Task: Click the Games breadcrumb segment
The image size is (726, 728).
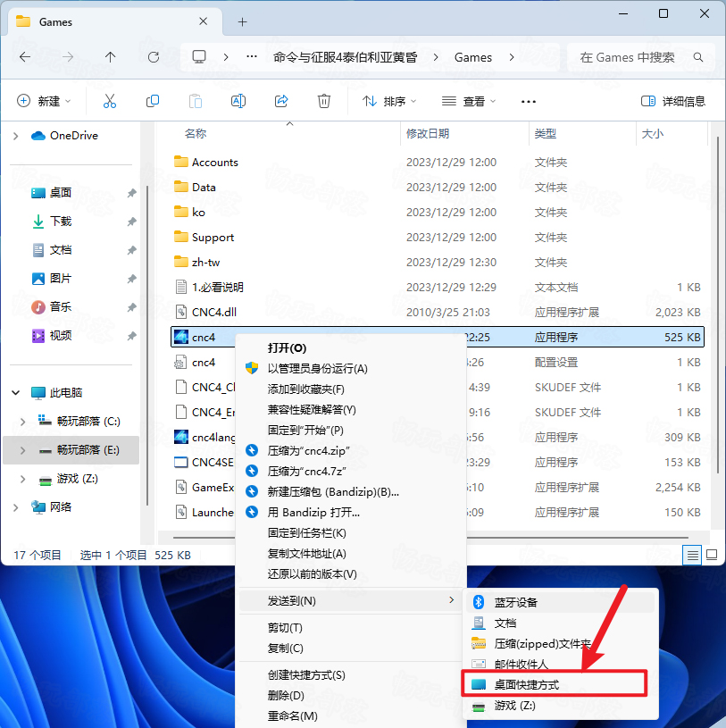Action: click(x=473, y=57)
